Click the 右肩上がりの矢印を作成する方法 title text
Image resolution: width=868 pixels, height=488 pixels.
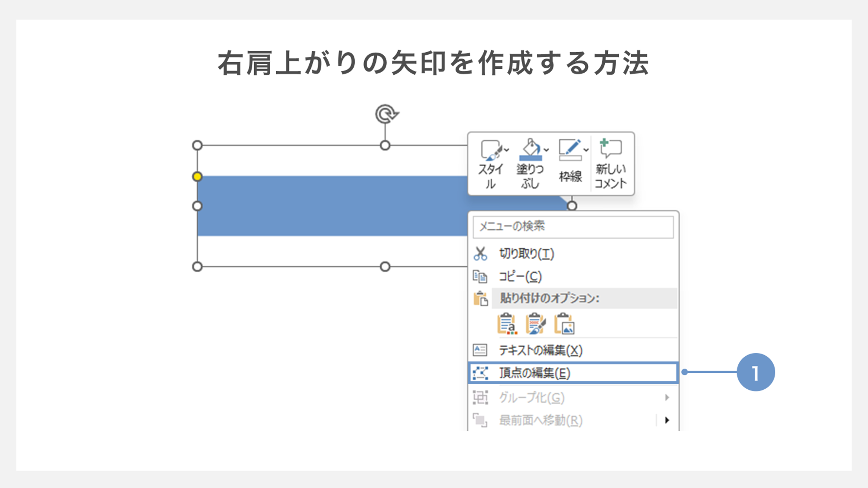[x=433, y=64]
